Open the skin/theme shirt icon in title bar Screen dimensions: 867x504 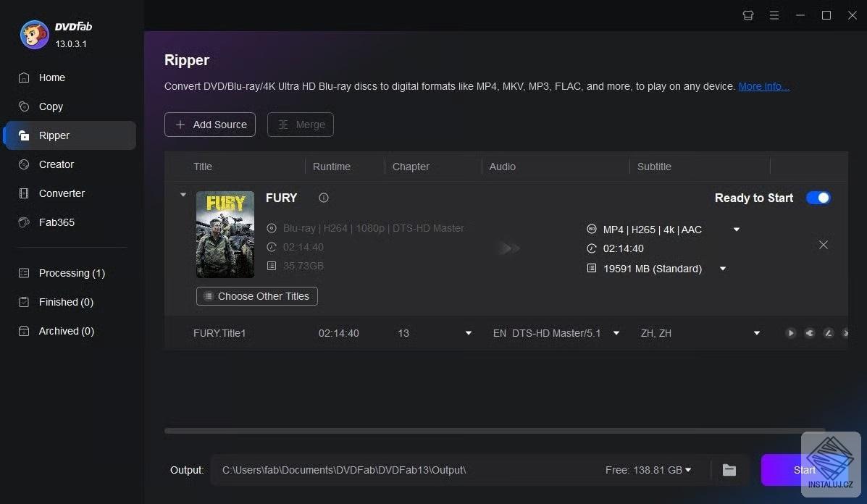tap(748, 15)
